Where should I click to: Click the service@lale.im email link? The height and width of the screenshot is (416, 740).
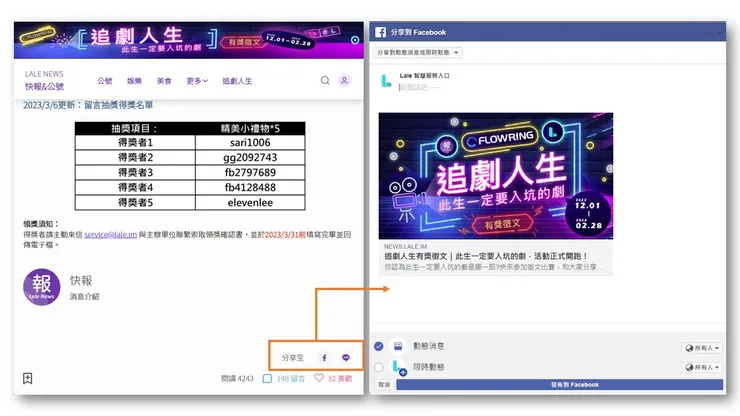point(110,234)
